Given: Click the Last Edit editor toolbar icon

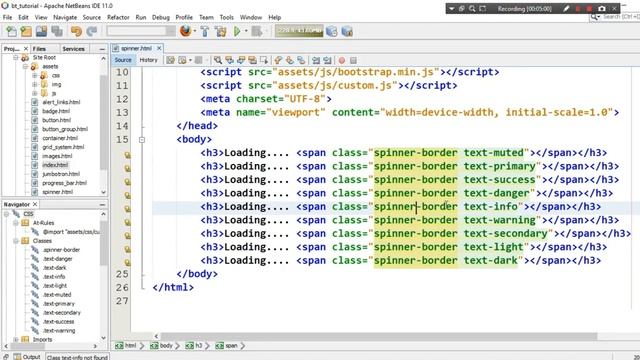Looking at the screenshot, I should (x=170, y=60).
